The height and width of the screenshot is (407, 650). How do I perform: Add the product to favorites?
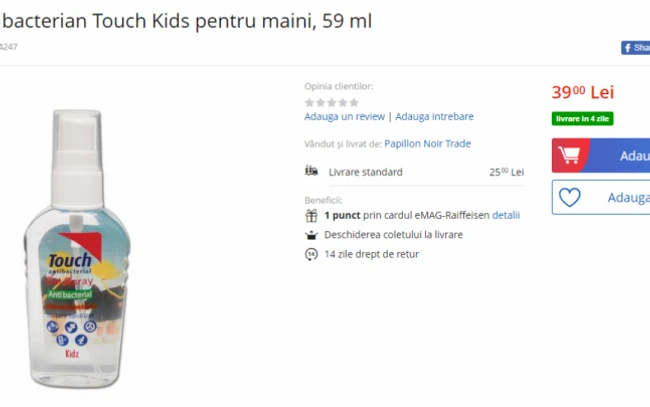click(x=601, y=197)
